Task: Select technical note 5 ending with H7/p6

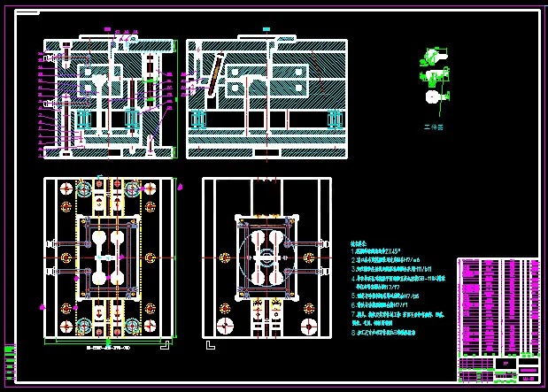Action: coord(385,296)
